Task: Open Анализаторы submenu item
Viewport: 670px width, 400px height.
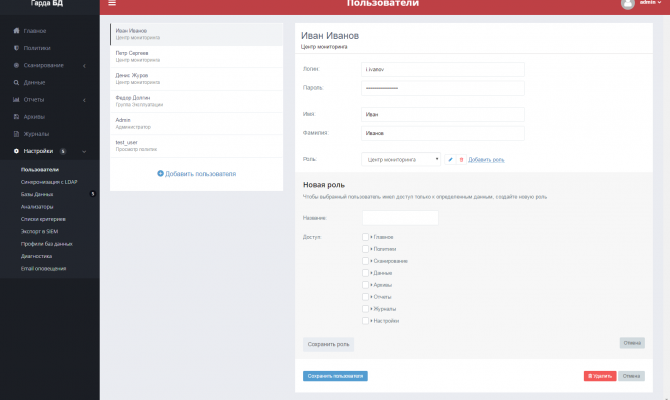Action: [x=37, y=207]
